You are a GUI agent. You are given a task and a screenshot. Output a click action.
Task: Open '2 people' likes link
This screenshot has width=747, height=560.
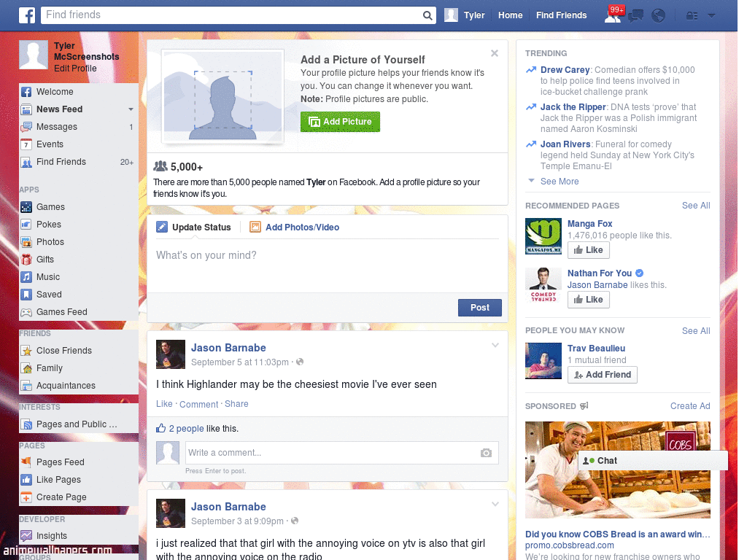point(186,429)
